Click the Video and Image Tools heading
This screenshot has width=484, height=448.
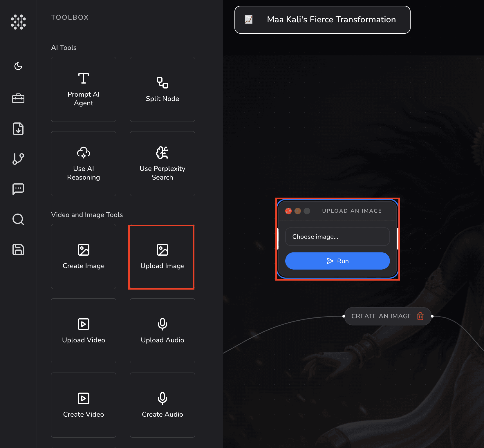point(87,215)
